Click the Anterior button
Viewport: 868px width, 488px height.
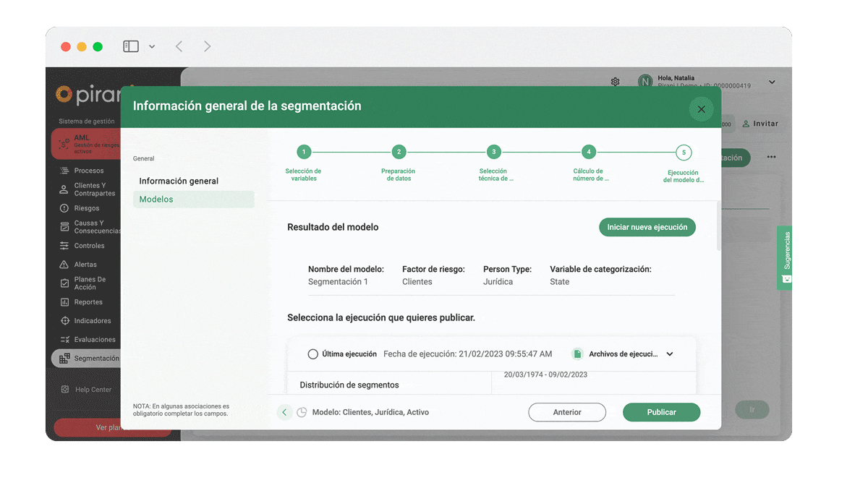coord(567,412)
